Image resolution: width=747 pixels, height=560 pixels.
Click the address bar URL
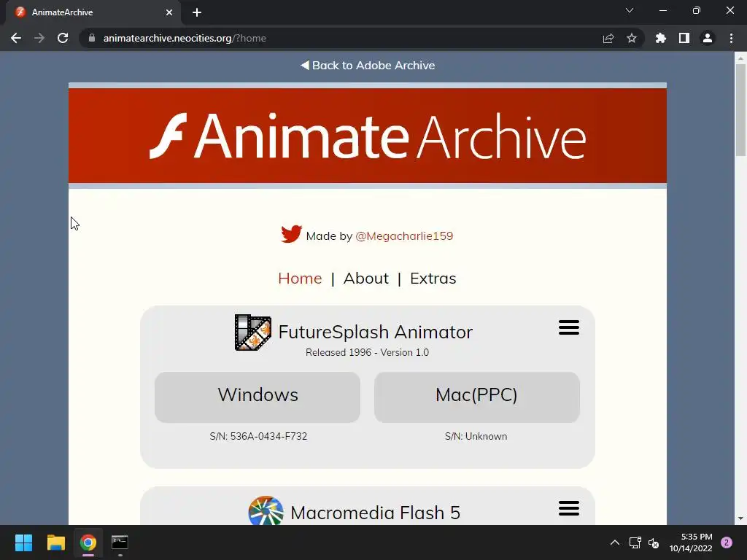point(185,38)
